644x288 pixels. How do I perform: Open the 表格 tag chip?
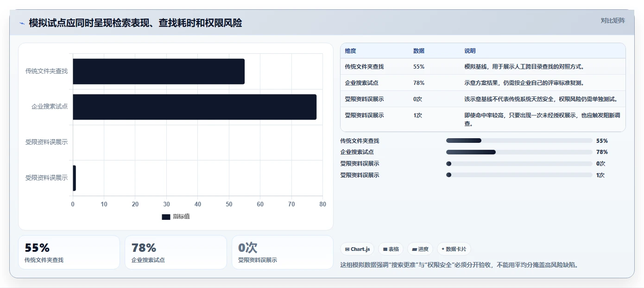click(391, 249)
